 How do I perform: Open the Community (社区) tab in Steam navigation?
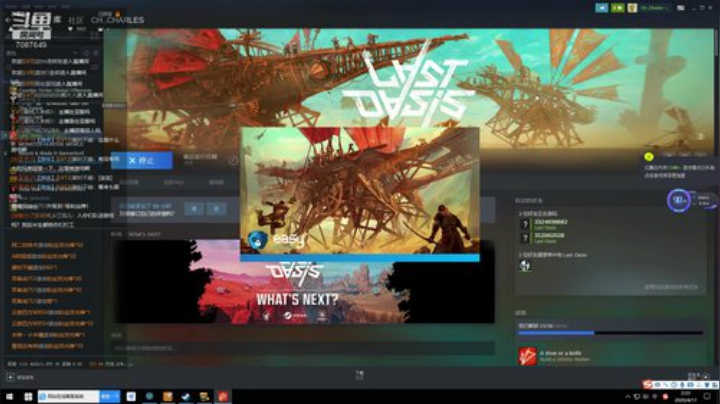coord(76,20)
